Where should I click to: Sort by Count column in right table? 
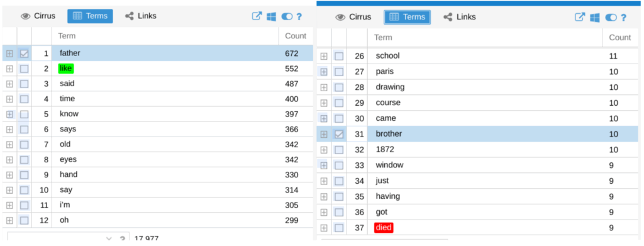[x=619, y=38]
